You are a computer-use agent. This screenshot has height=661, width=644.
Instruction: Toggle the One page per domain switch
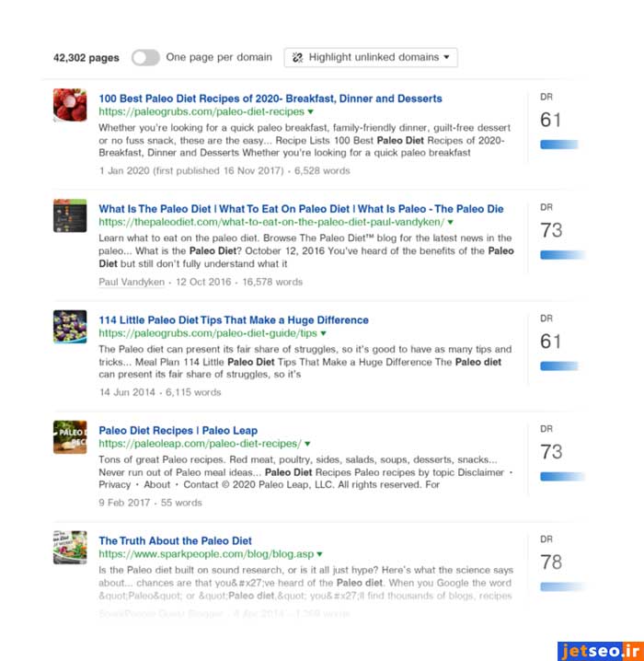coord(145,57)
